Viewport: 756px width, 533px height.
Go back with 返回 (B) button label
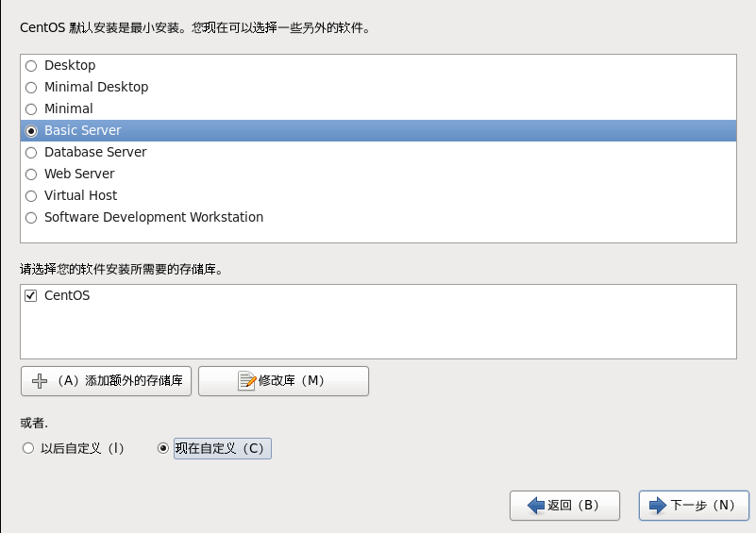pyautogui.click(x=573, y=506)
